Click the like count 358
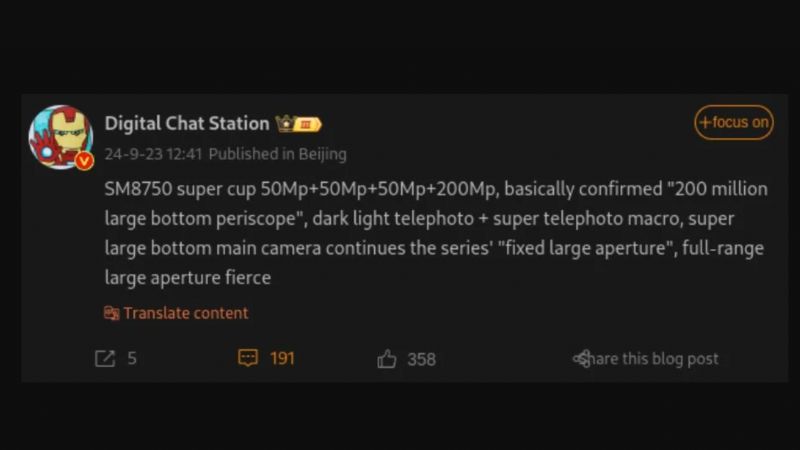 coord(421,358)
